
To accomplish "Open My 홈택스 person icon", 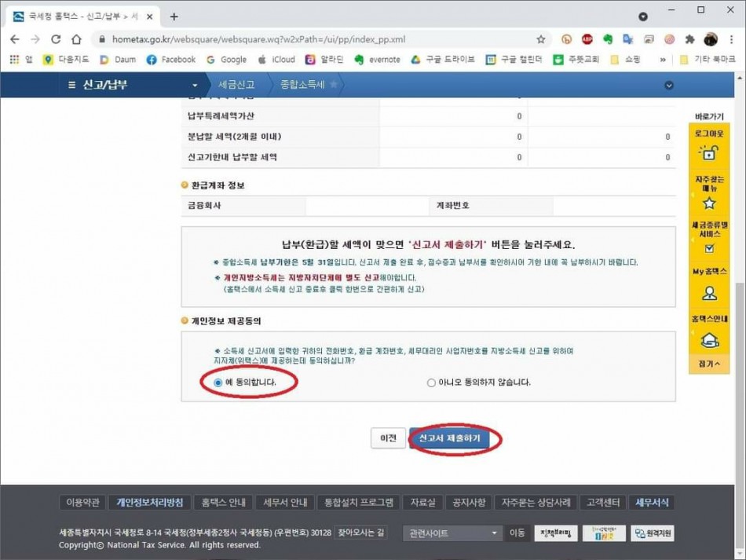I will (709, 293).
